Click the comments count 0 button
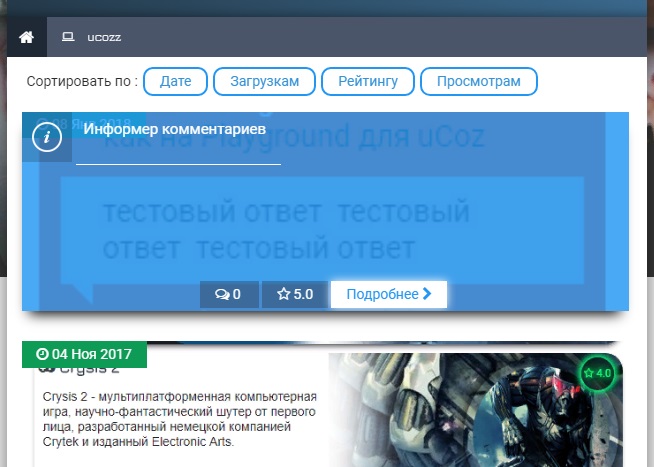Image resolution: width=654 pixels, height=467 pixels. [229, 294]
